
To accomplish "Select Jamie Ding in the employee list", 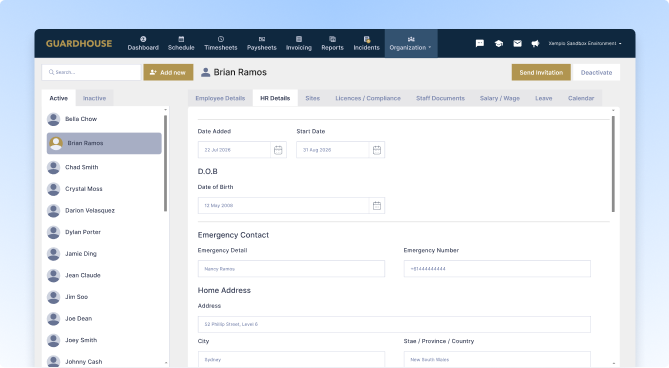I will click(x=104, y=254).
